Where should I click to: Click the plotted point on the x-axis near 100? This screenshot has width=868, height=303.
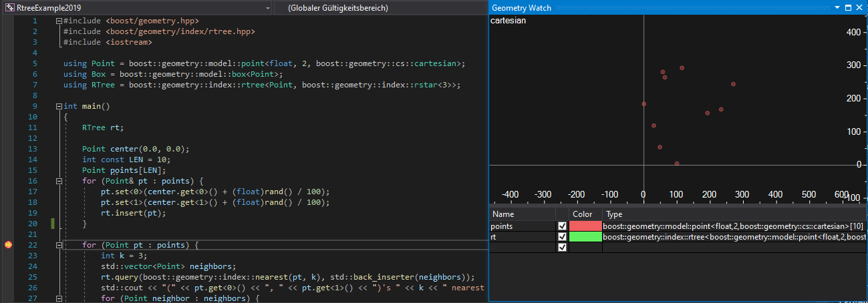[677, 164]
